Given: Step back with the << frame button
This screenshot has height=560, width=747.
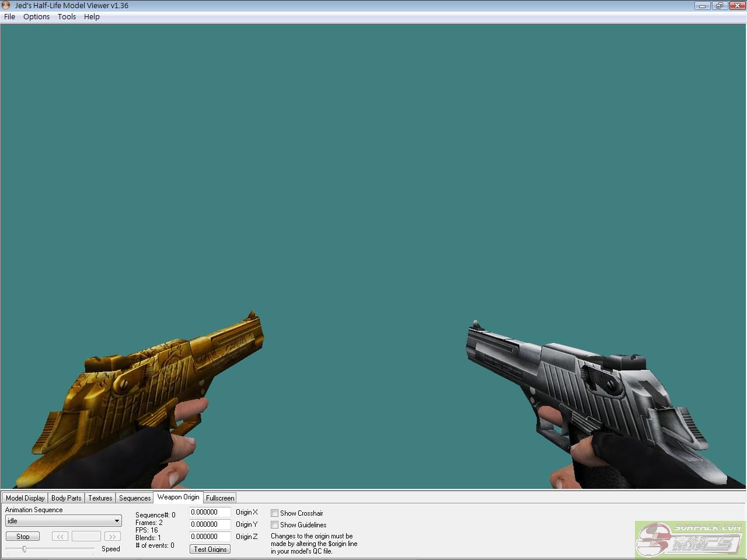Looking at the screenshot, I should [x=60, y=536].
